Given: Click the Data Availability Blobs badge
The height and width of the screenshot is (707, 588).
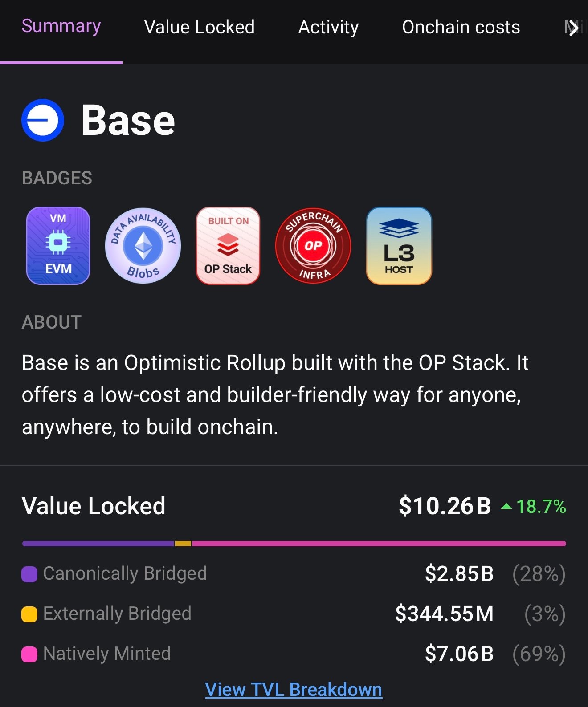Looking at the screenshot, I should tap(143, 245).
